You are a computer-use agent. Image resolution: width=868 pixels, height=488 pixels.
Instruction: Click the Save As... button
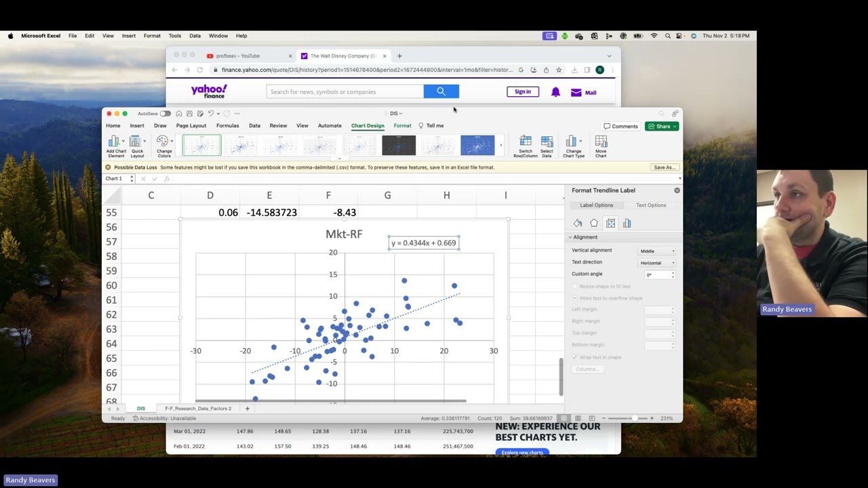(664, 167)
